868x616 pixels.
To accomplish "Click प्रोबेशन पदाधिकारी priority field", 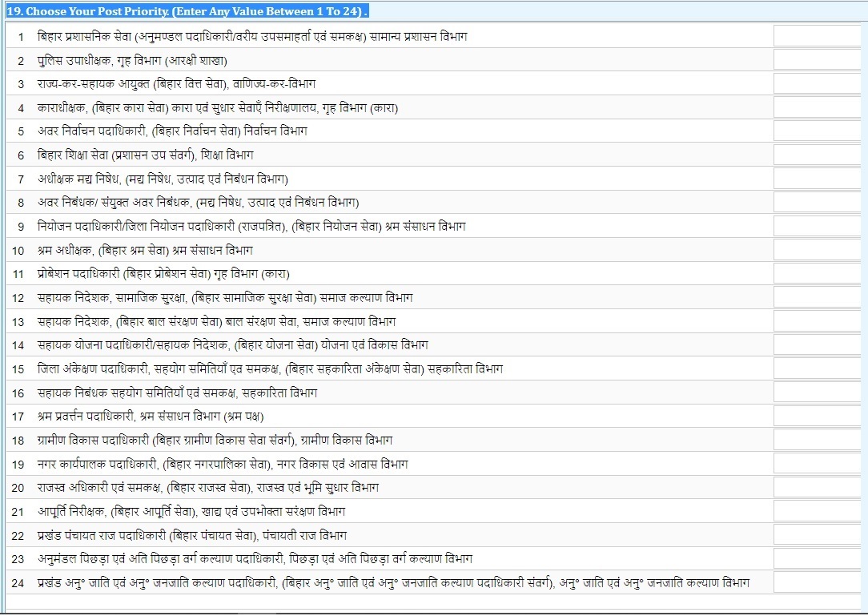I will 816,274.
